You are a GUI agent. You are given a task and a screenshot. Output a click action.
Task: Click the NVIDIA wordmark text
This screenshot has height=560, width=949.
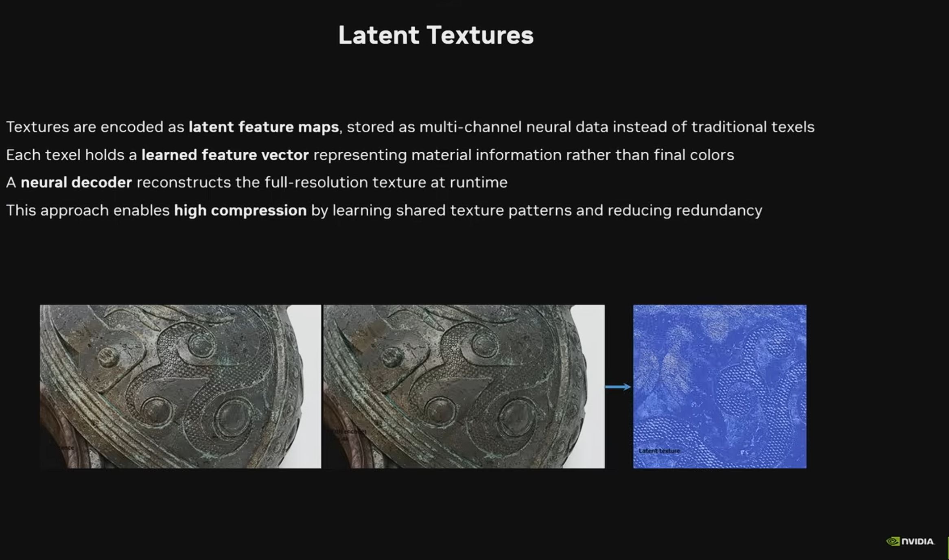(x=918, y=542)
